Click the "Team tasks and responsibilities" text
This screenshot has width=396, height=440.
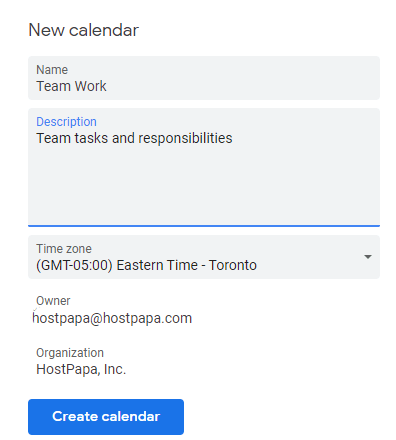point(134,138)
